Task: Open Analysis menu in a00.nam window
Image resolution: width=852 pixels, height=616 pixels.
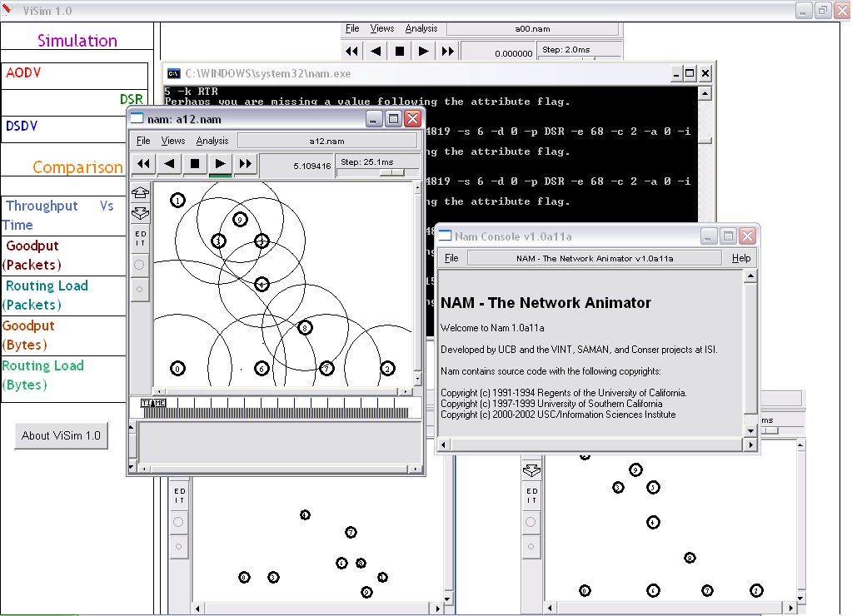Action: click(421, 28)
